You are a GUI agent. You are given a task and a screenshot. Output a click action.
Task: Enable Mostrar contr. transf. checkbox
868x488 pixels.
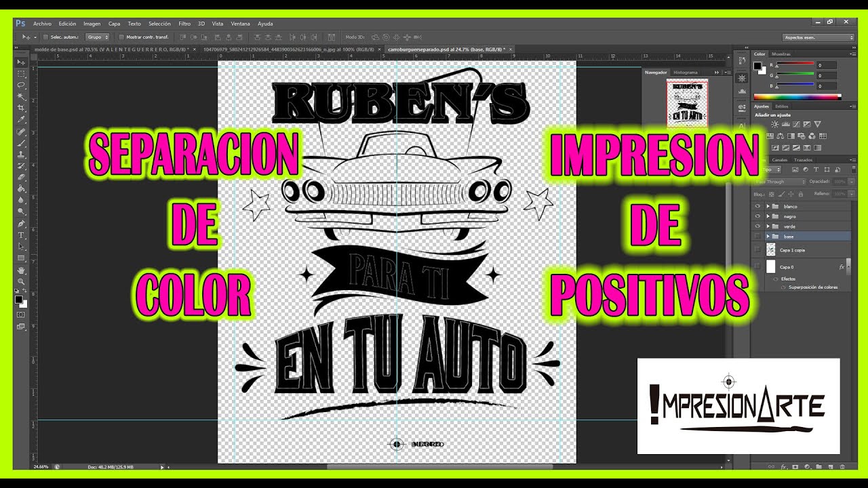(x=121, y=37)
